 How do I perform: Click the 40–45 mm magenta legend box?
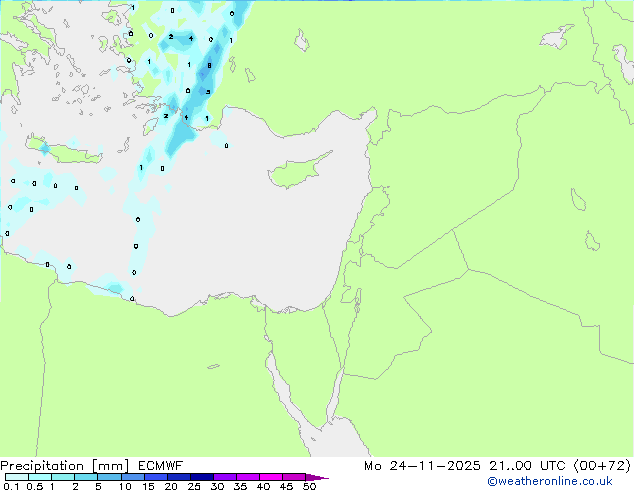(x=271, y=477)
